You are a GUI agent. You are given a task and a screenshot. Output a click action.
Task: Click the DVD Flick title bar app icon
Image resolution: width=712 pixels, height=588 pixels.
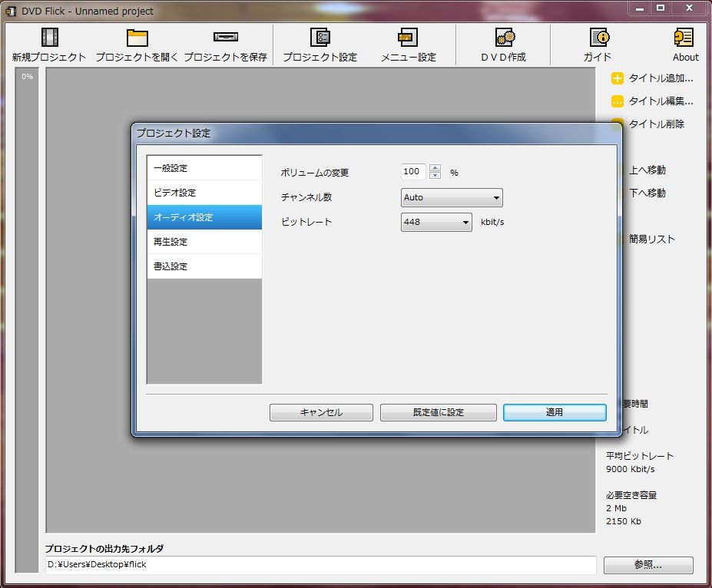(x=11, y=12)
